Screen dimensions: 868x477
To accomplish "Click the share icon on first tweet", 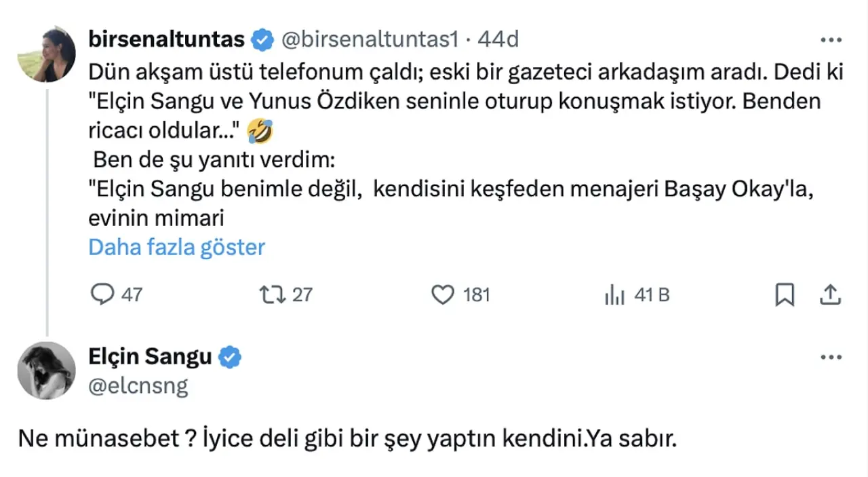I will click(x=831, y=294).
